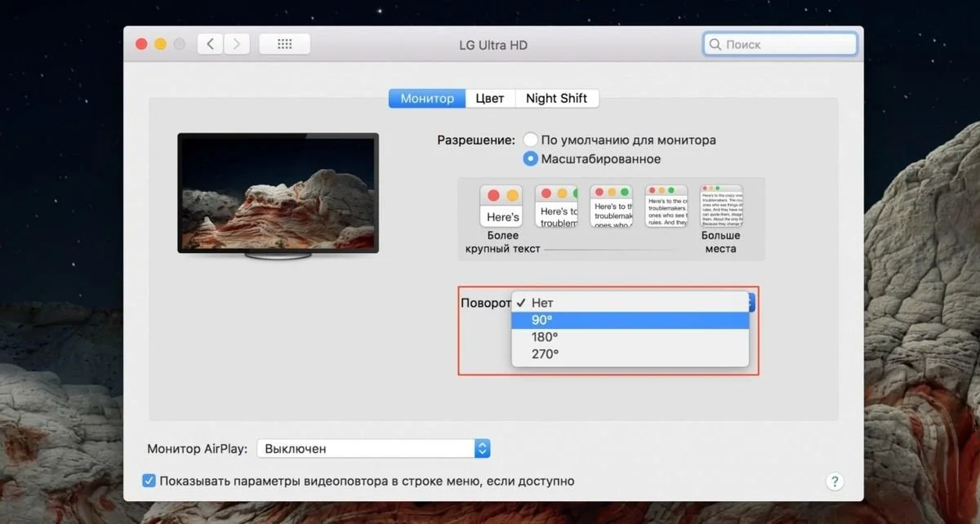Click the Поворот dropdown arrow

[752, 303]
